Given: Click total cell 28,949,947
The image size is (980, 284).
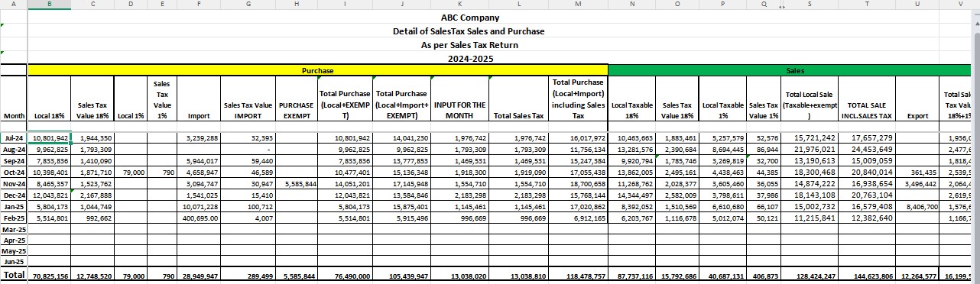Looking at the screenshot, I should [x=199, y=274].
